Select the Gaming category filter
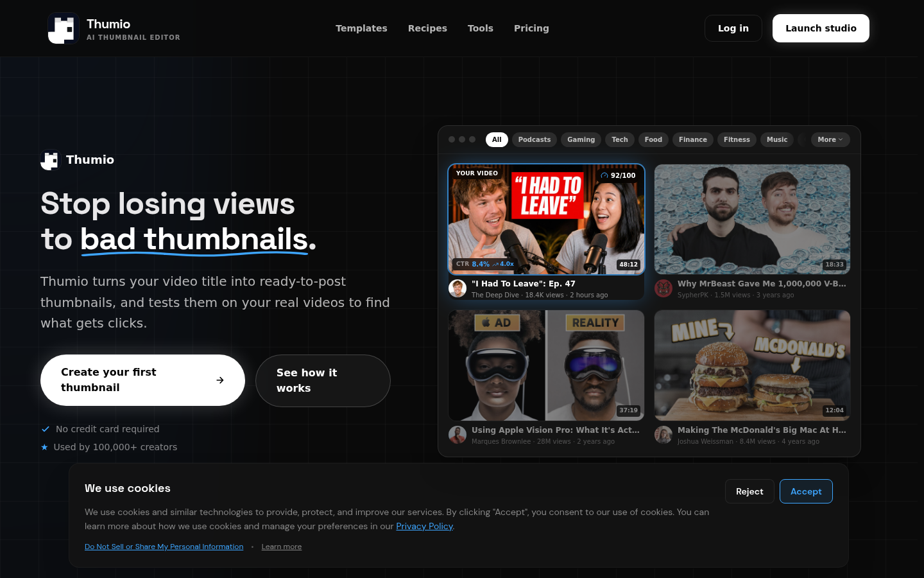This screenshot has width=924, height=578. (x=581, y=139)
